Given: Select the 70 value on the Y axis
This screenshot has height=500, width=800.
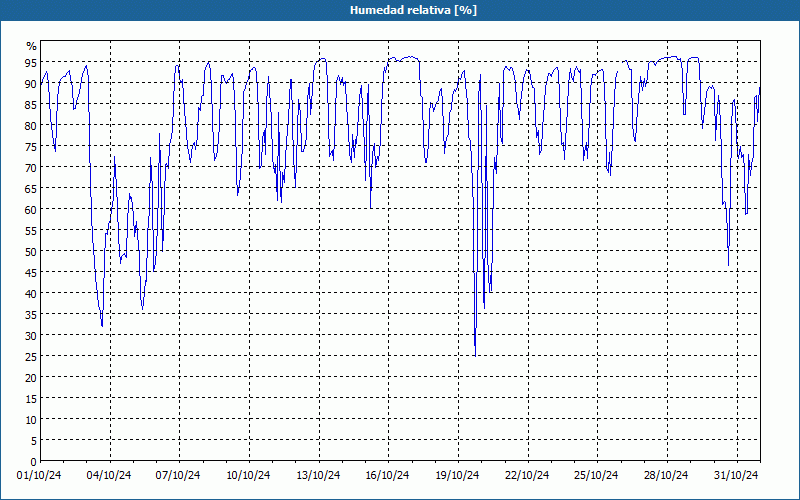Looking at the screenshot, I should pyautogui.click(x=31, y=168).
